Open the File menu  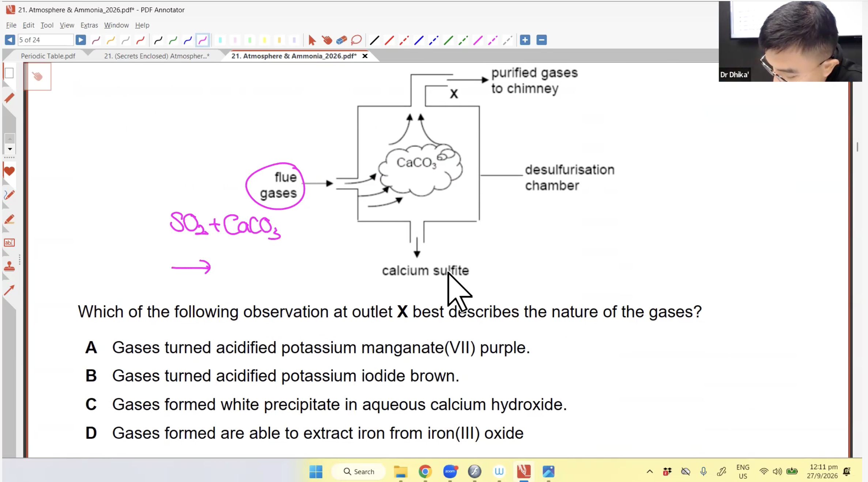[x=11, y=25]
